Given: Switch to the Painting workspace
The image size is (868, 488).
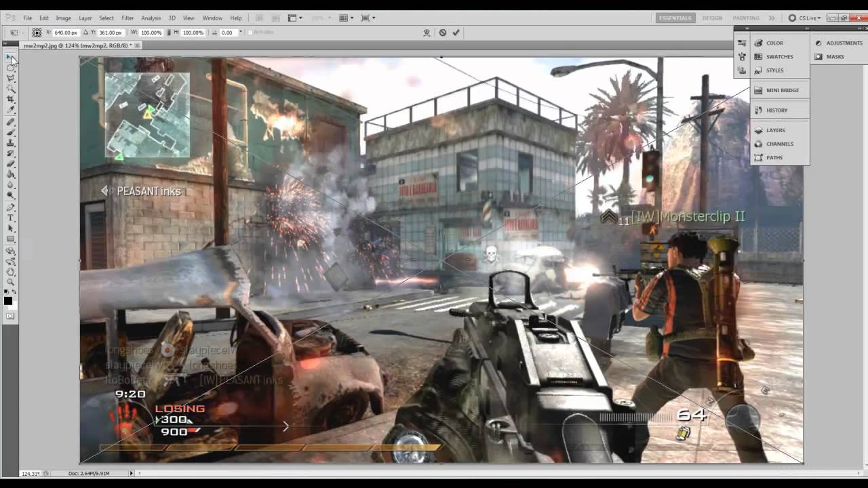Looking at the screenshot, I should [x=746, y=18].
